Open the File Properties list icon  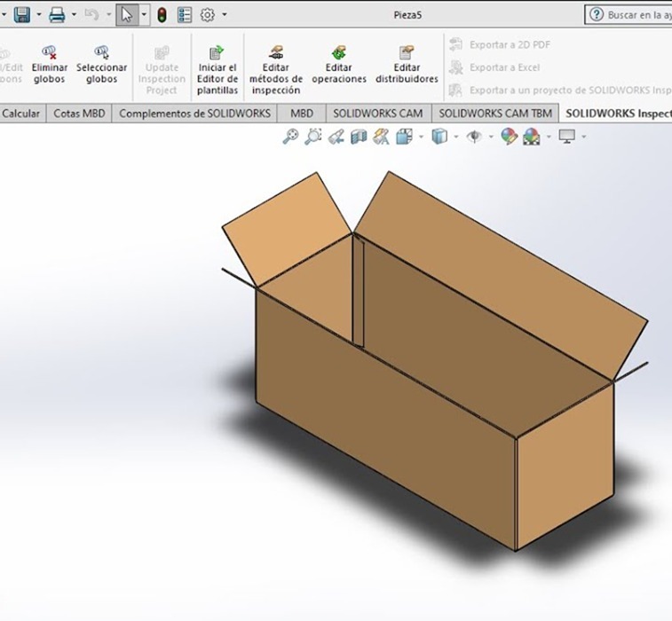click(x=185, y=14)
